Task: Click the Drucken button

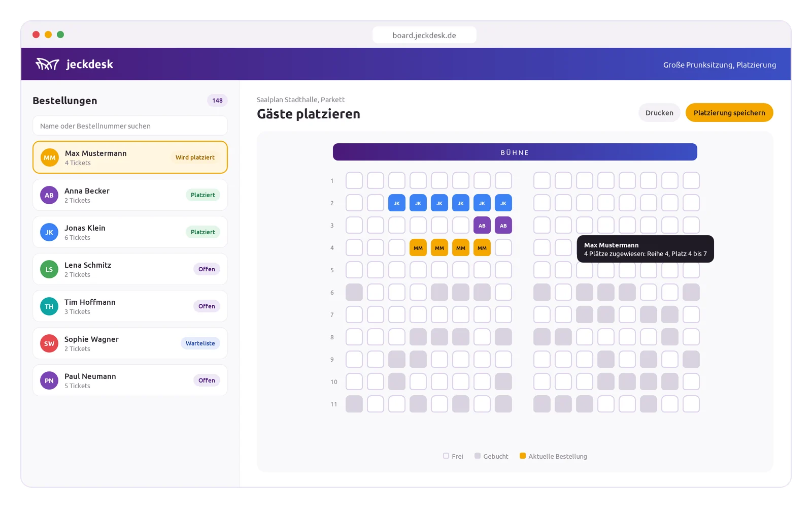Action: point(659,113)
